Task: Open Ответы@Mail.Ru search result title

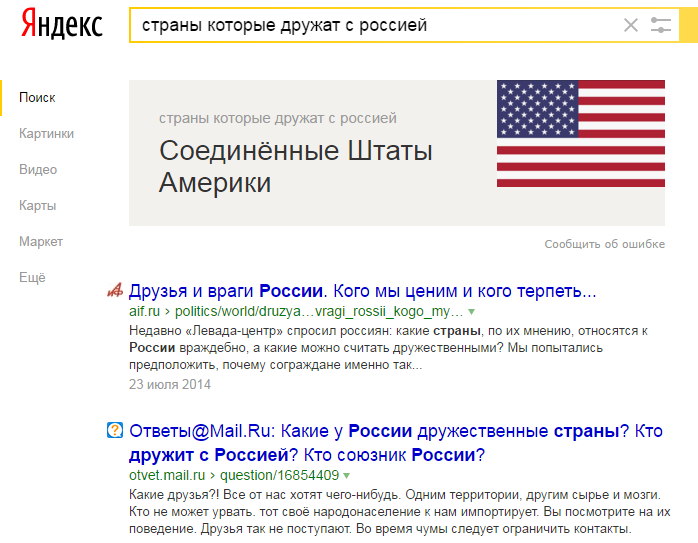Action: click(x=396, y=443)
